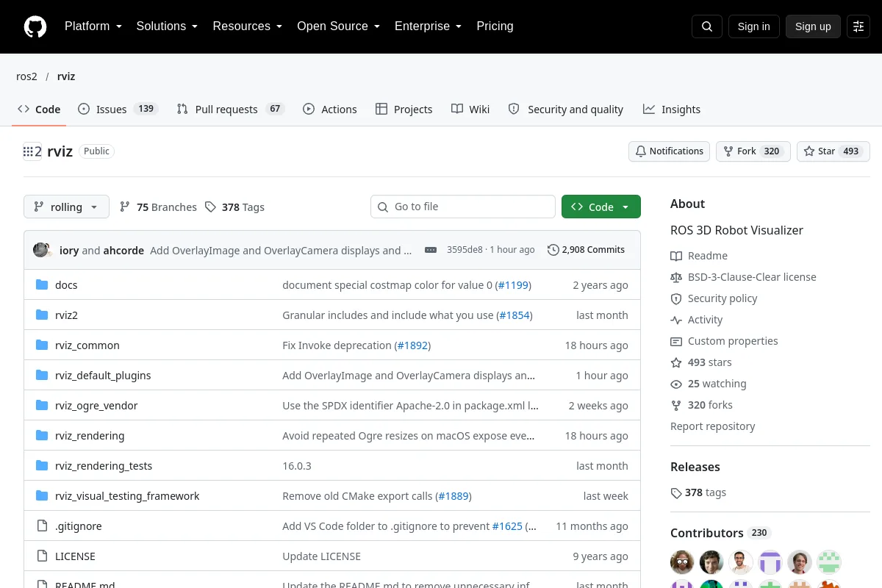Open the docs folder icon
Screen dimensions: 882x588
42,285
